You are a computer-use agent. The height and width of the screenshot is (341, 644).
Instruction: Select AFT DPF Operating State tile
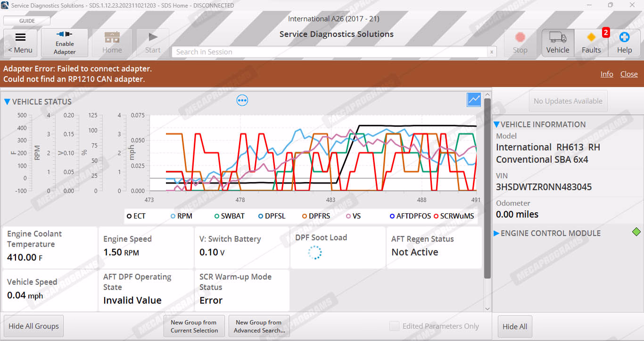point(146,290)
